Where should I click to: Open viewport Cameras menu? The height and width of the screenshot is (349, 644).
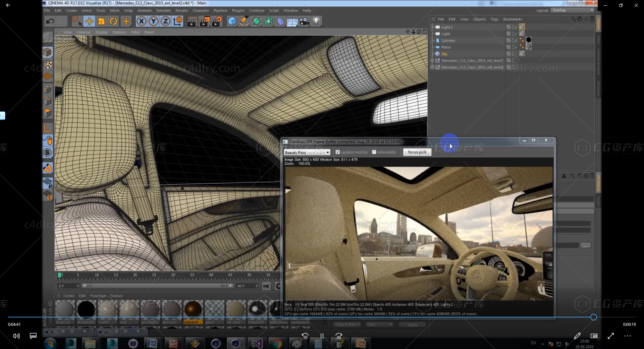(84, 32)
